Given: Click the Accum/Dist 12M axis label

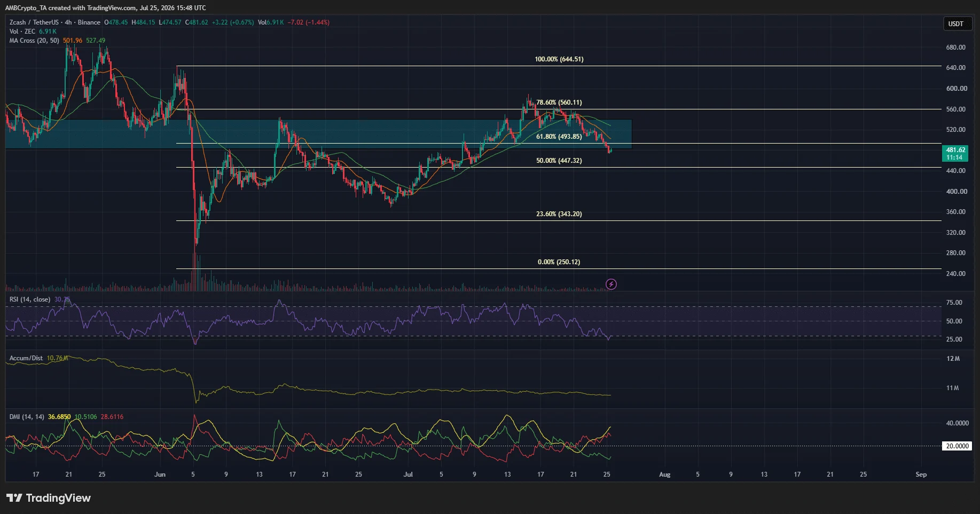Looking at the screenshot, I should [953, 359].
